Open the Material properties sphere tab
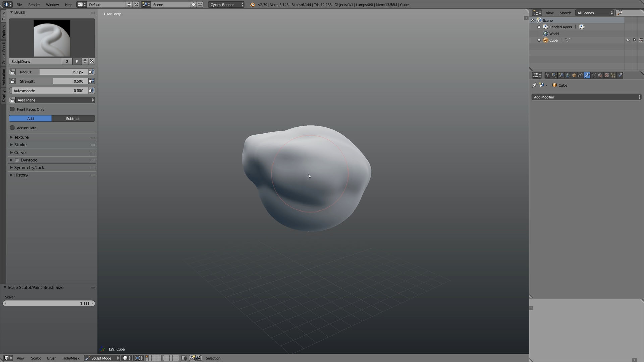 pyautogui.click(x=600, y=75)
